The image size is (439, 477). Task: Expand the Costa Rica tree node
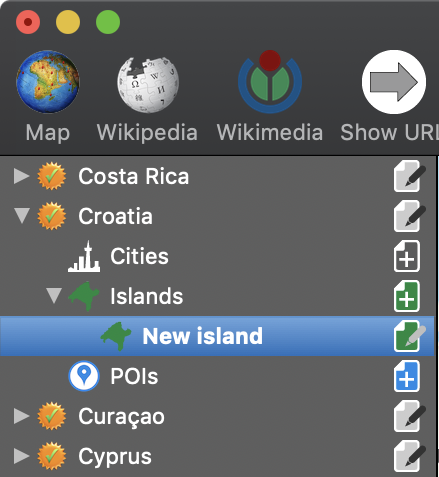21,176
